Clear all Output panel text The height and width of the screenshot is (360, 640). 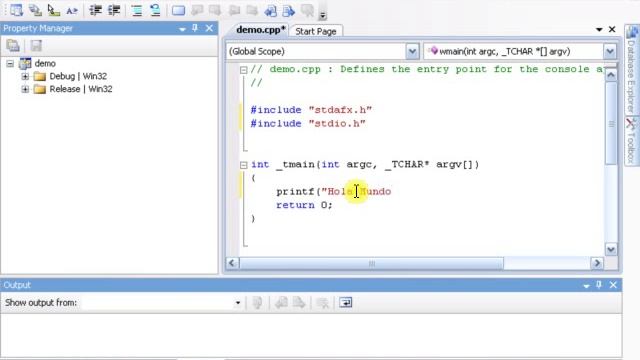point(322,302)
